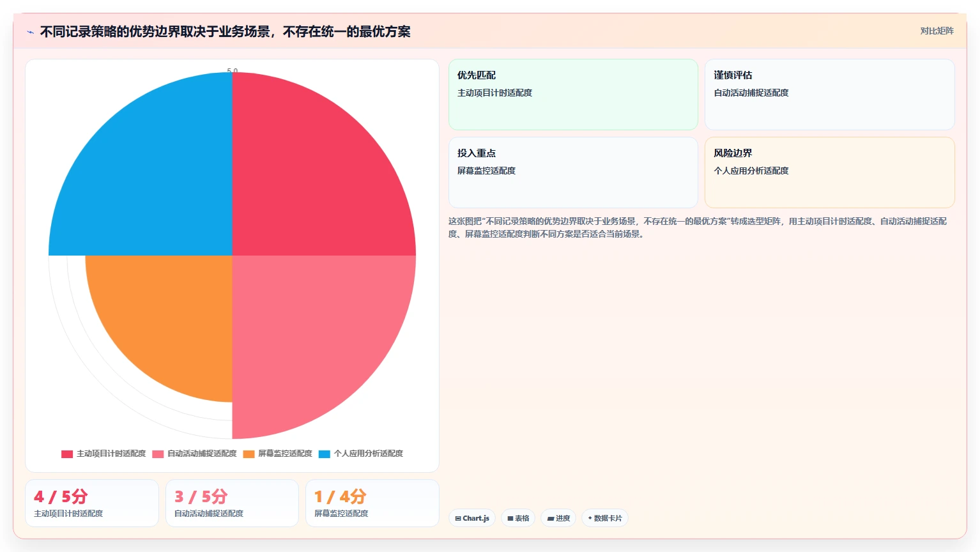Viewport: 980px width, 552px height.
Task: Click 屏幕监控适配度 label under 1 / 4分
Action: tap(341, 514)
